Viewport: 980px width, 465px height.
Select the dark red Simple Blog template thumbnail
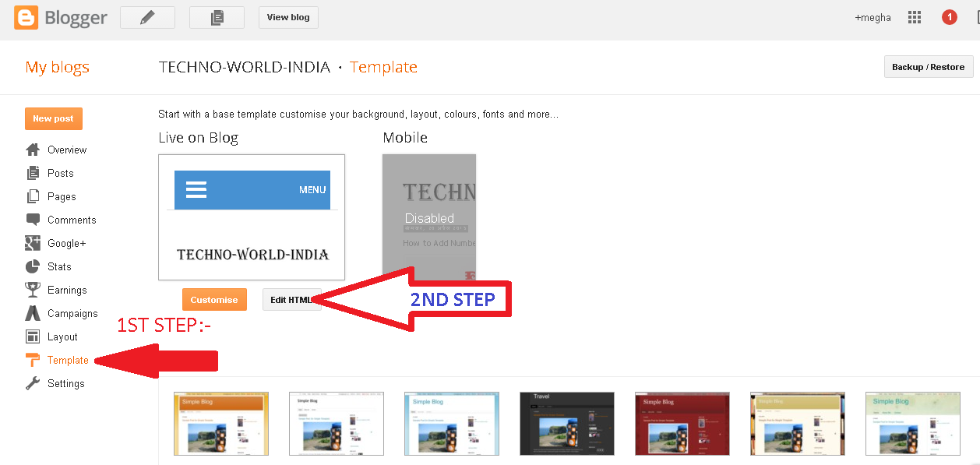point(682,424)
